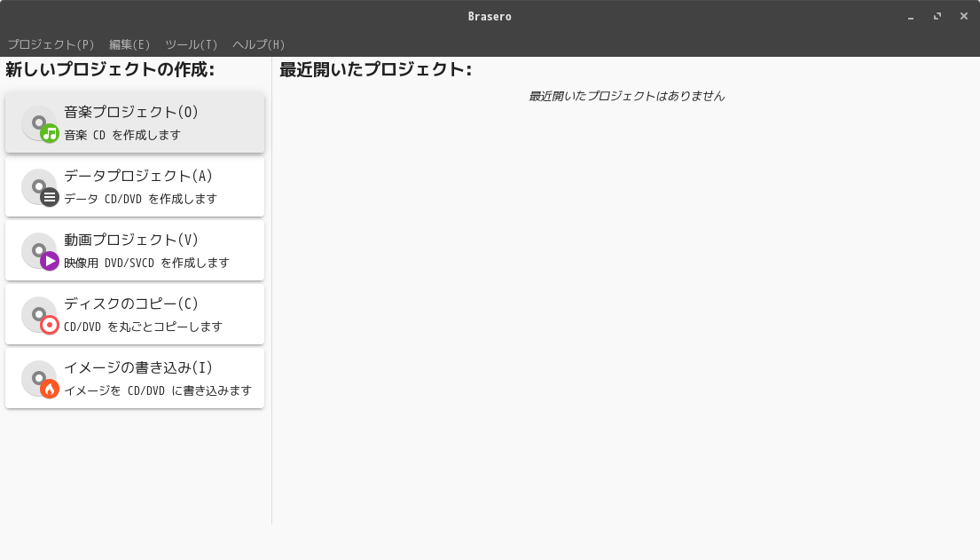Image resolution: width=980 pixels, height=560 pixels.
Task: Click the 新しいプロジェクトの作成: heading
Action: coord(110,69)
